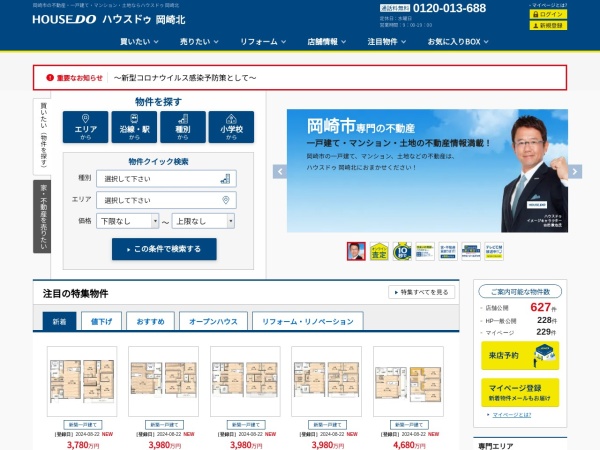Image resolution: width=600 pixels, height=450 pixels.
Task: Open the 4,680万円 property floor plan
Action: [x=408, y=381]
